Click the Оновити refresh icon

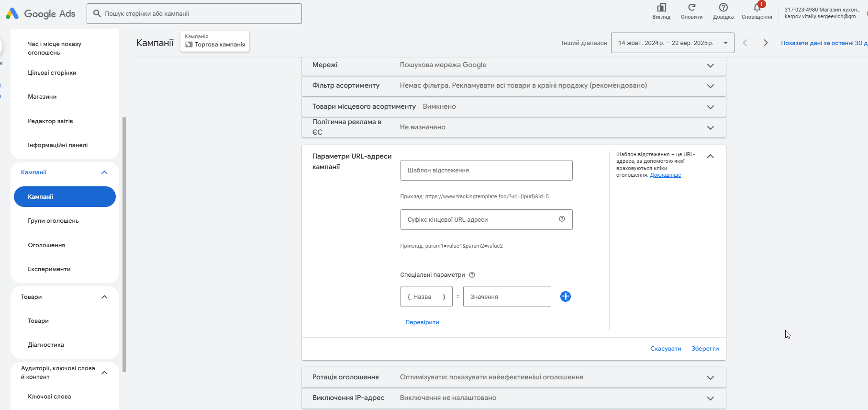click(x=691, y=8)
